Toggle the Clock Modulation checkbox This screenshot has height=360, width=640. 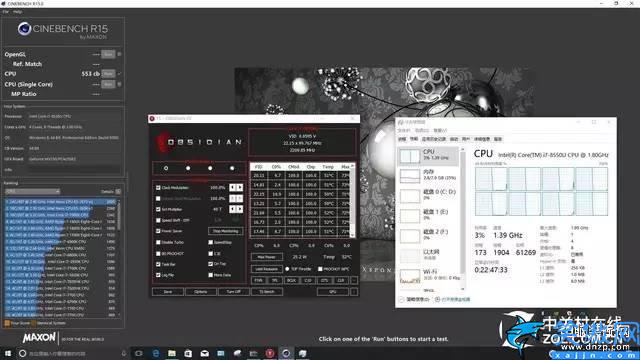point(158,188)
